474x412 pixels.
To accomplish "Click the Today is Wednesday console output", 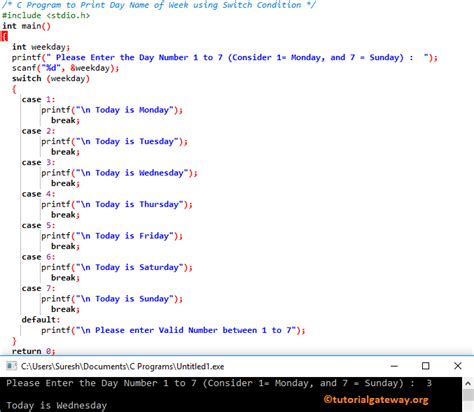I will 57,405.
